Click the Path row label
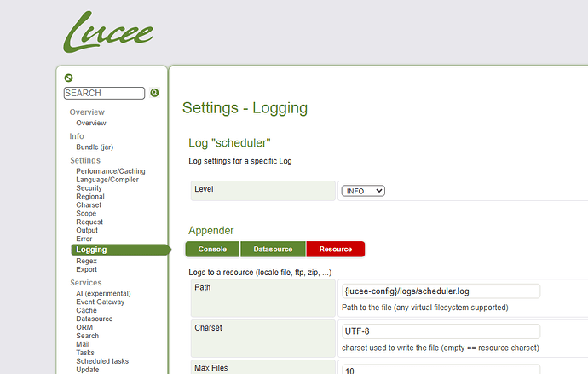The image size is (588, 374). click(203, 287)
